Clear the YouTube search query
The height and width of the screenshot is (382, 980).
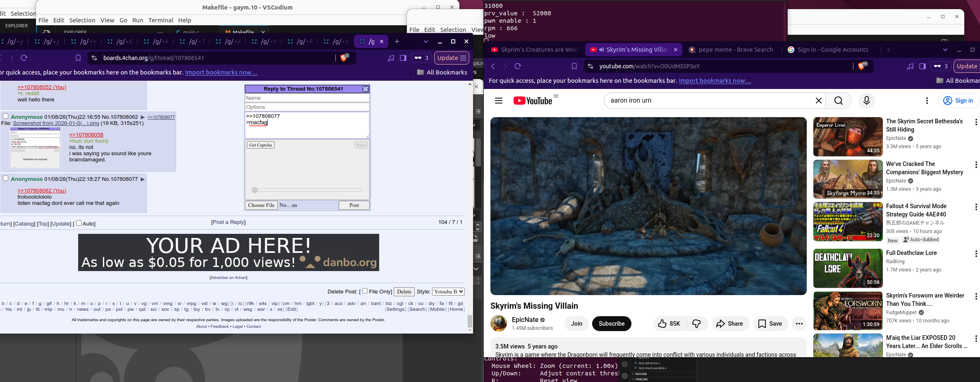pos(818,101)
